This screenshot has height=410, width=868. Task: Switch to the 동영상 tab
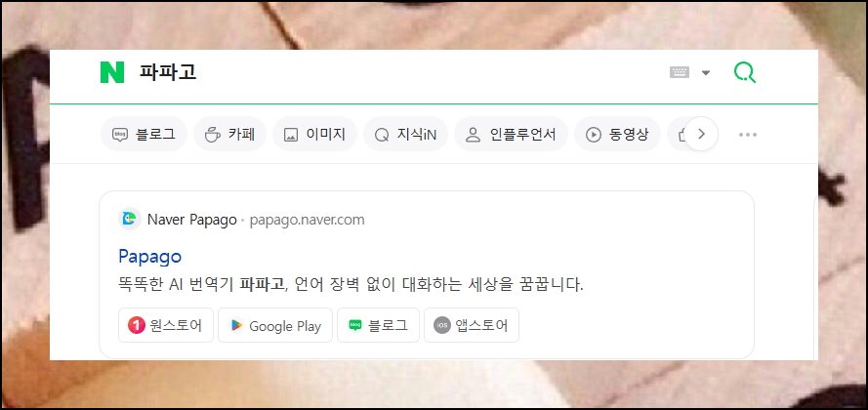617,134
